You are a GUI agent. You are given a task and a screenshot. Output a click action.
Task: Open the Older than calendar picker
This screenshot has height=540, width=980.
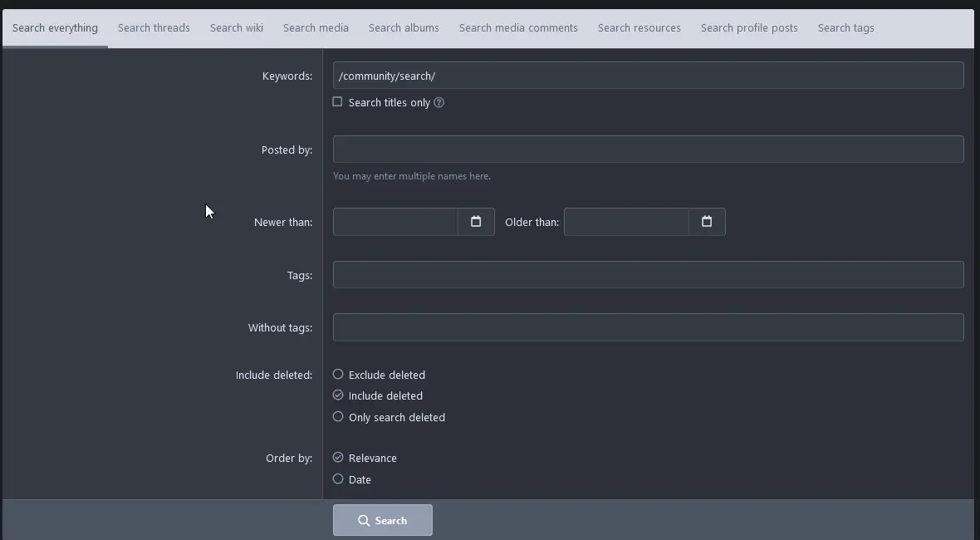click(x=706, y=222)
